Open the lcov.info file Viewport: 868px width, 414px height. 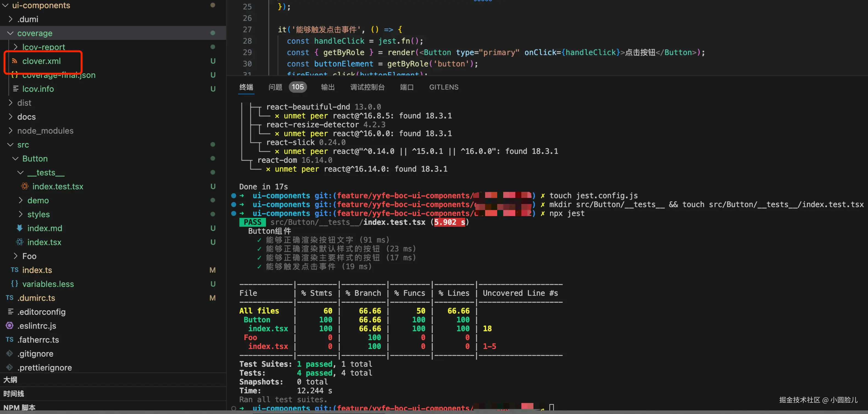click(x=38, y=89)
